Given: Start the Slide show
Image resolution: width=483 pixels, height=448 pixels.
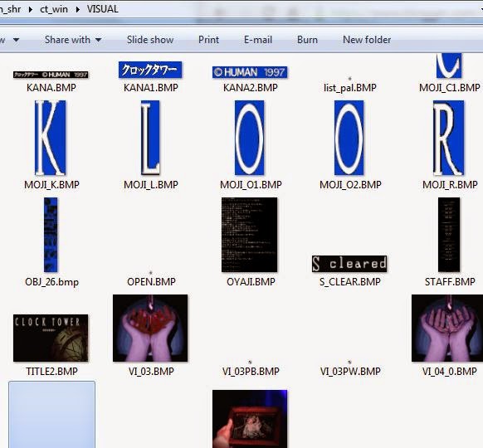Looking at the screenshot, I should [150, 40].
